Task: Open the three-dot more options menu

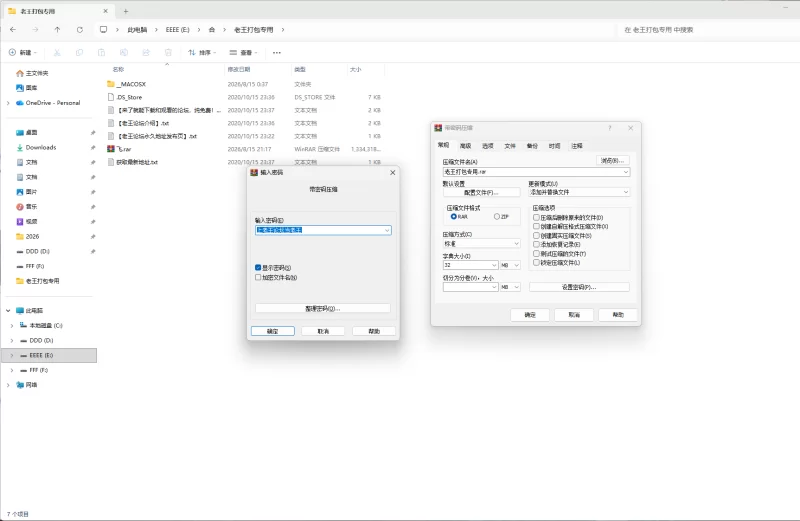Action: [277, 53]
